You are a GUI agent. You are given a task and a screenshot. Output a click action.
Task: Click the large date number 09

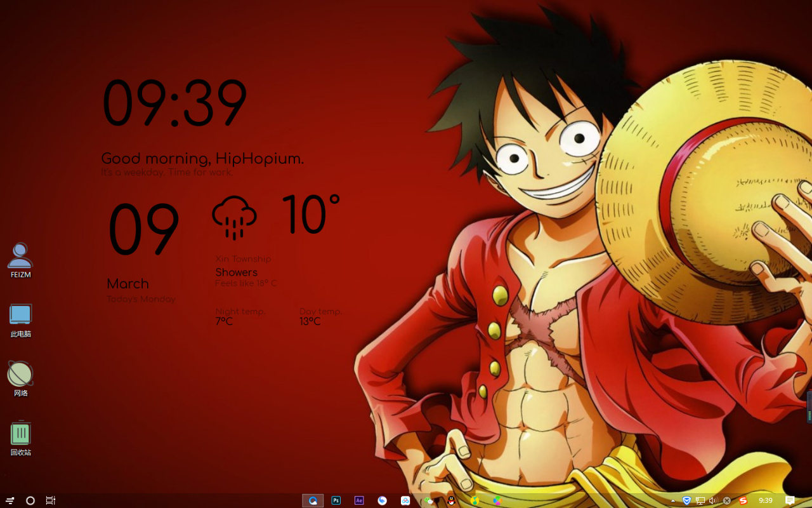(x=143, y=229)
